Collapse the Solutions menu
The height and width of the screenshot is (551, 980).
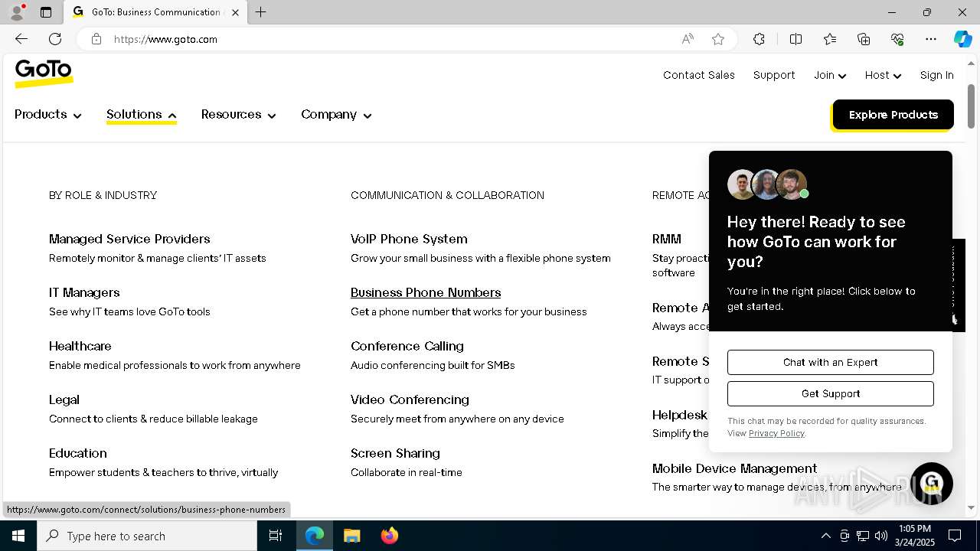(x=142, y=115)
